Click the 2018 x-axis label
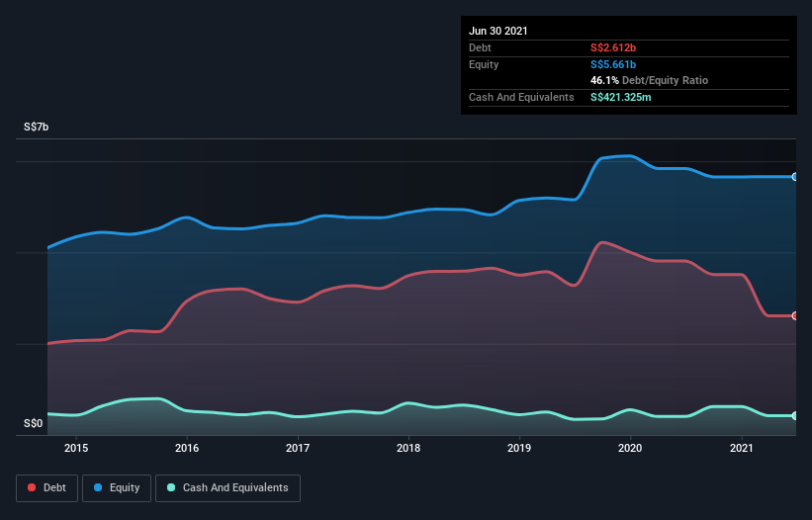The height and width of the screenshot is (520, 812). [x=408, y=448]
